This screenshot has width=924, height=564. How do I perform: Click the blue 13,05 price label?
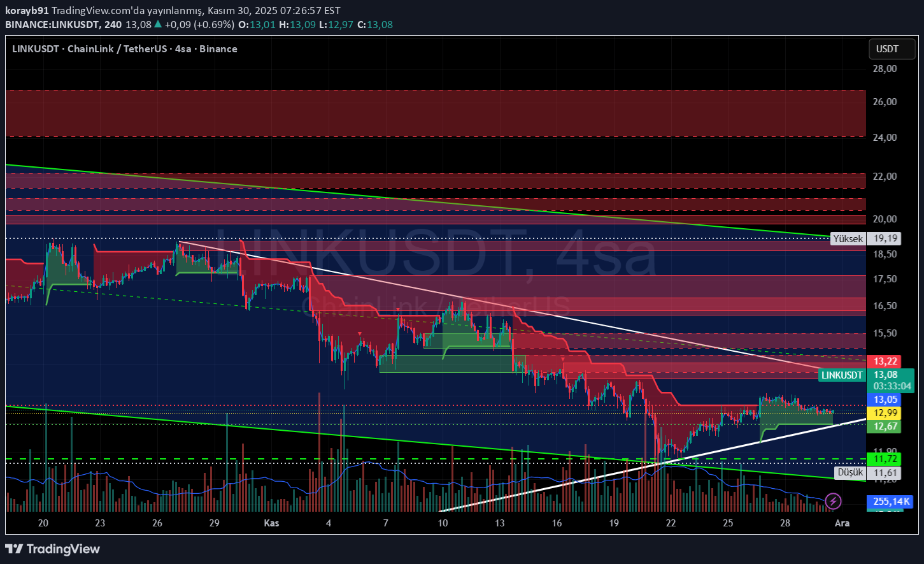click(885, 400)
